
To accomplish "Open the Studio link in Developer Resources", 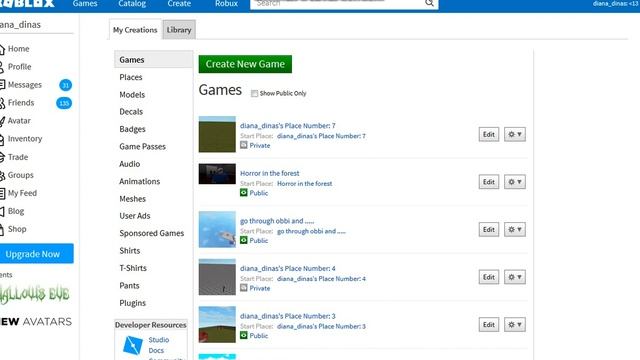I will pos(159,340).
